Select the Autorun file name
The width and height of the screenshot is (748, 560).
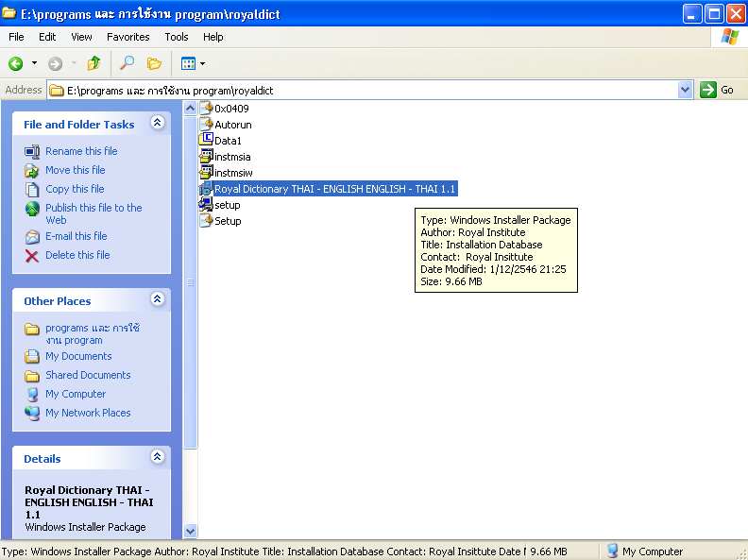pyautogui.click(x=233, y=125)
